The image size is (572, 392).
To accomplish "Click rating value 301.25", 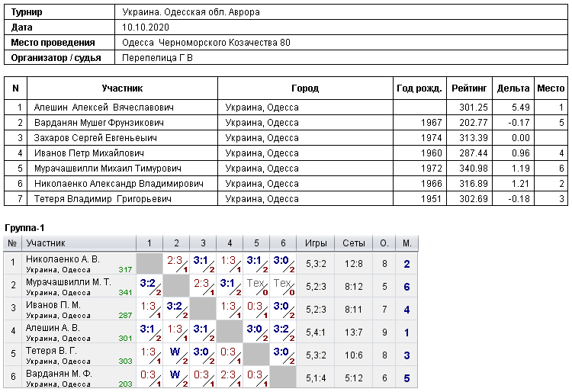I will pos(474,108).
